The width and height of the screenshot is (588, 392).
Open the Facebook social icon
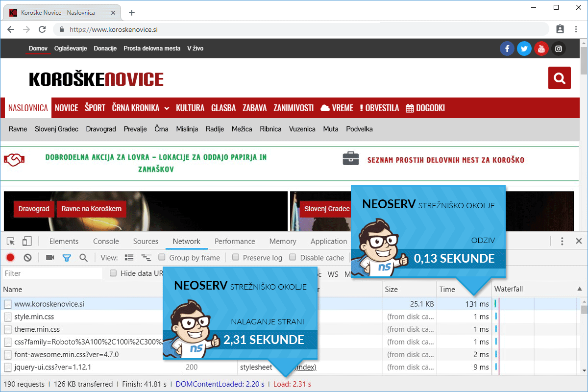click(507, 49)
